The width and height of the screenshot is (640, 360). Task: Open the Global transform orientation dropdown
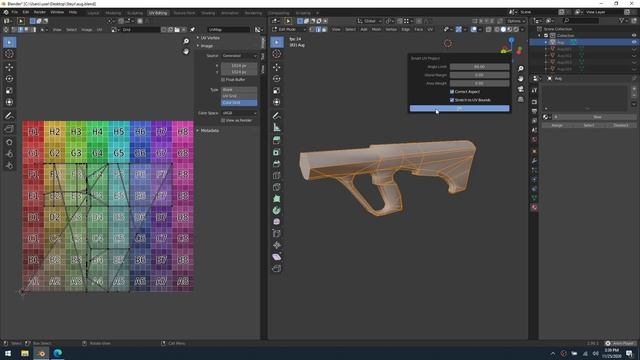pyautogui.click(x=369, y=21)
